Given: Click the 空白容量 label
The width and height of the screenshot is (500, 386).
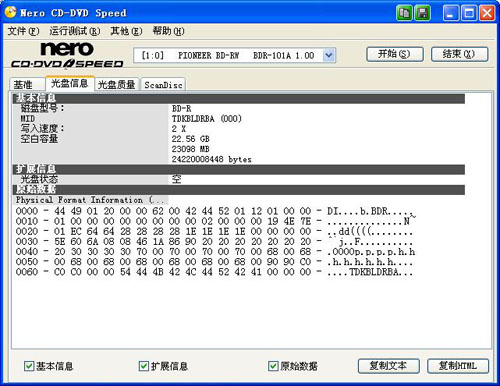Looking at the screenshot, I should point(39,139).
